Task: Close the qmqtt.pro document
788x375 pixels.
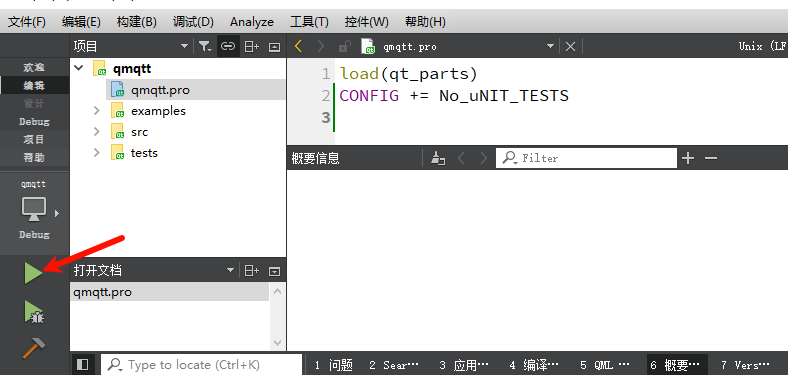Action: (570, 47)
